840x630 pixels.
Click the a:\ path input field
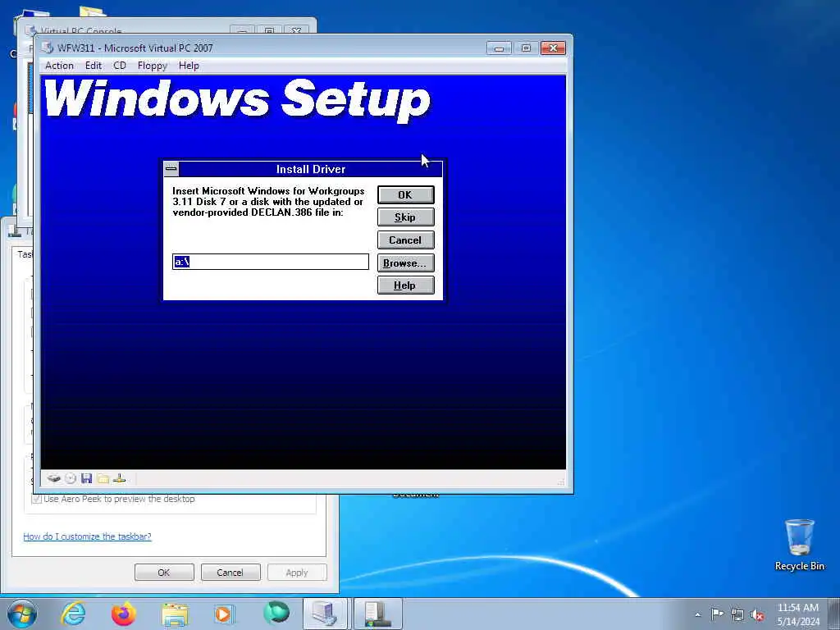point(271,262)
